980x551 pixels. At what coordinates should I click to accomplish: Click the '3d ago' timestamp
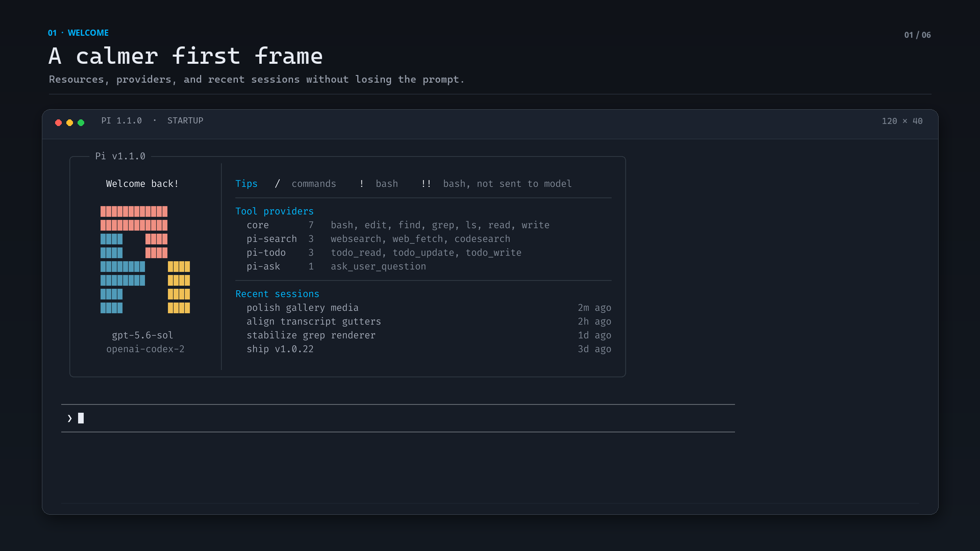click(x=595, y=349)
